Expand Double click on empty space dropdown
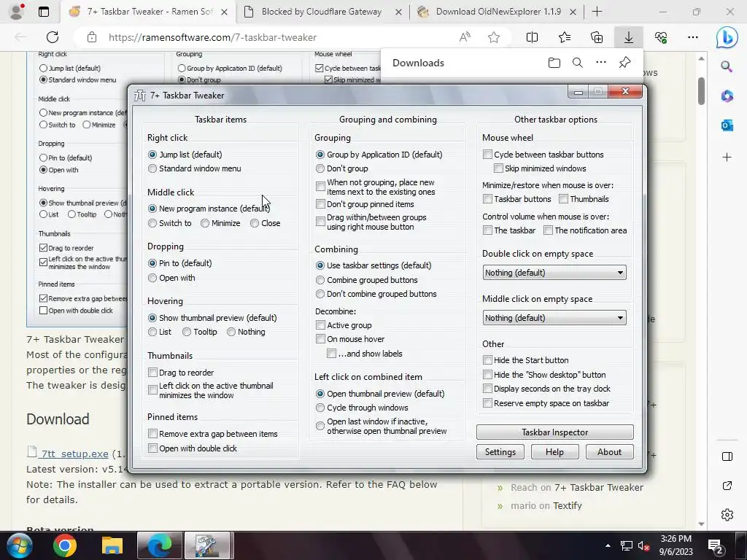 554,273
